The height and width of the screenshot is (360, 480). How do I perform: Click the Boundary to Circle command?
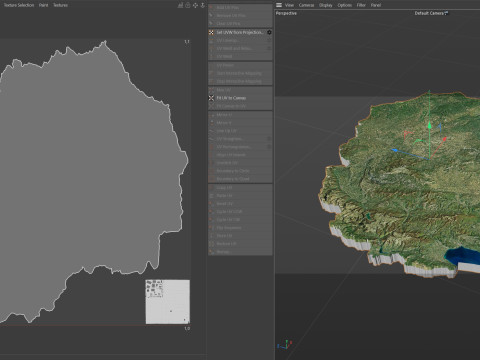tap(240, 171)
